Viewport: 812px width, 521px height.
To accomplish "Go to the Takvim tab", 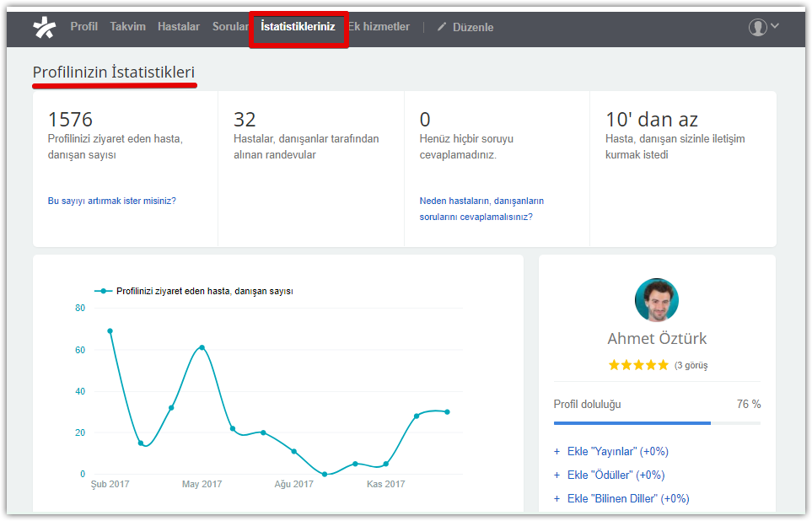I will [x=127, y=26].
